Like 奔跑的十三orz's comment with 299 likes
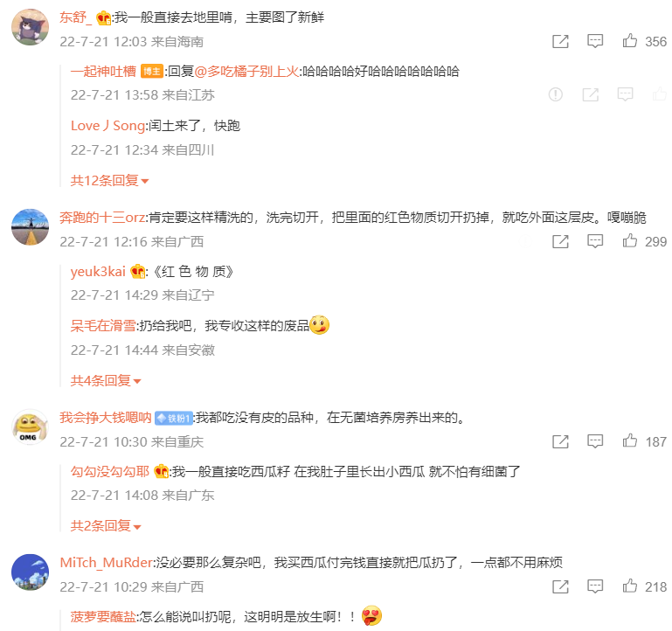 pos(629,241)
